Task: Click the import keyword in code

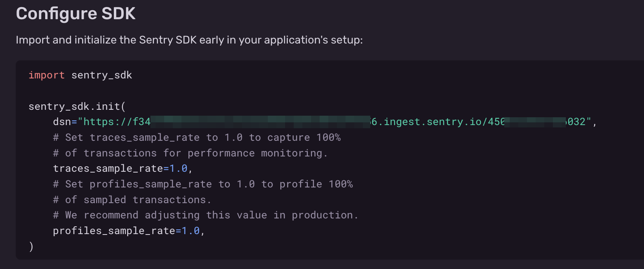Action: [46, 75]
